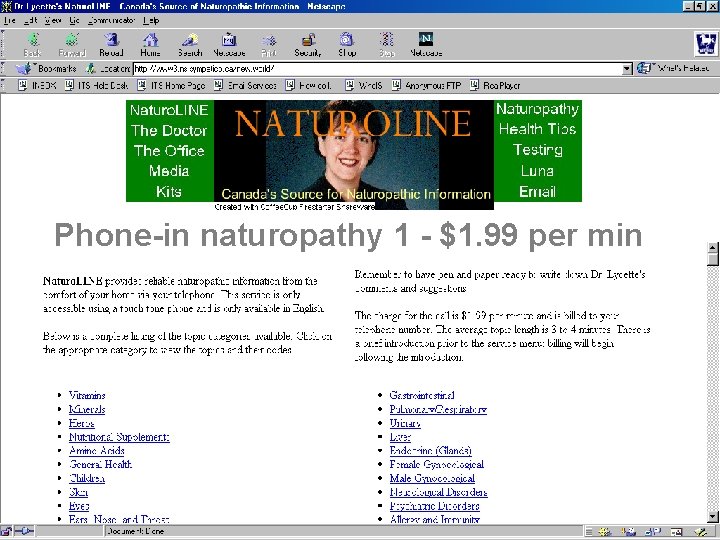Image resolution: width=720 pixels, height=540 pixels.
Task: Click in the Location URL field
Action: (377, 69)
